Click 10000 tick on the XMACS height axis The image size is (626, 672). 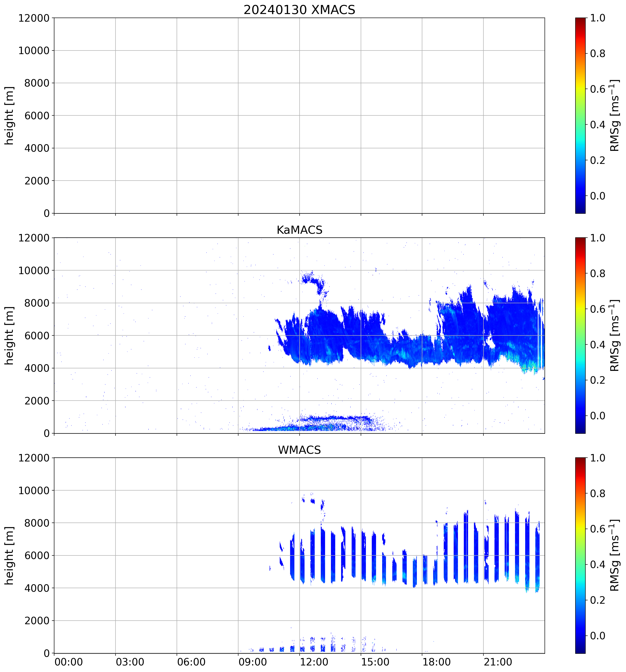(34, 51)
